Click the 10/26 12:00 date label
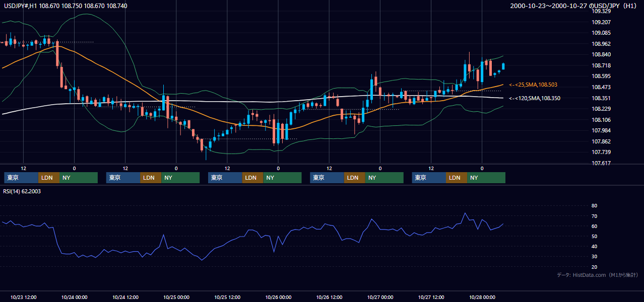This screenshot has height=302, width=644. pyautogui.click(x=329, y=297)
